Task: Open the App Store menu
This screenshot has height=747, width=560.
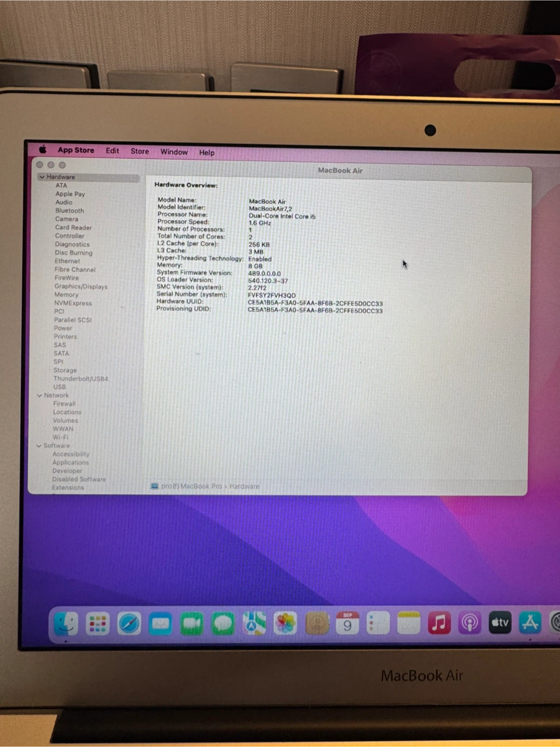Action: [76, 150]
